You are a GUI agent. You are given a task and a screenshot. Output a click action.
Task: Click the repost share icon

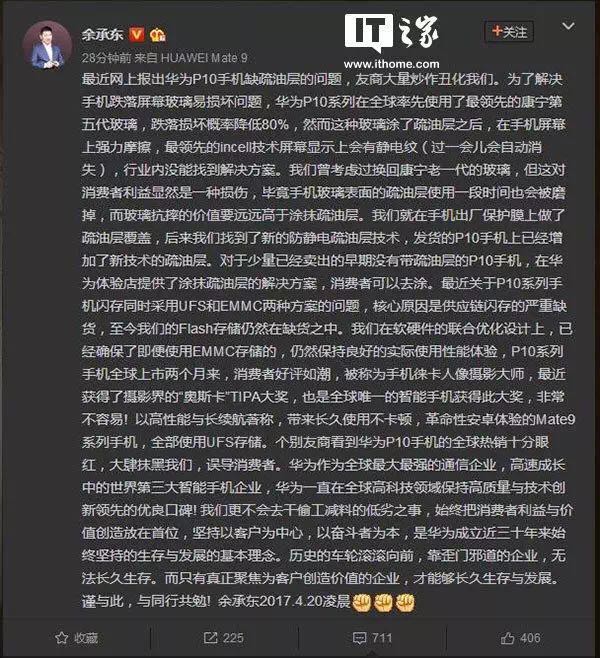click(210, 638)
